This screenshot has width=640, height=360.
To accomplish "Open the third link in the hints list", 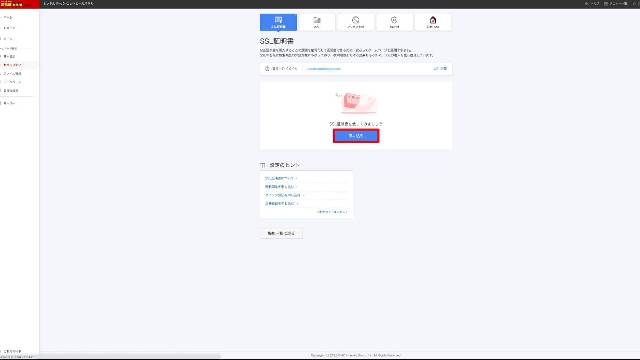I will pyautogui.click(x=284, y=195).
